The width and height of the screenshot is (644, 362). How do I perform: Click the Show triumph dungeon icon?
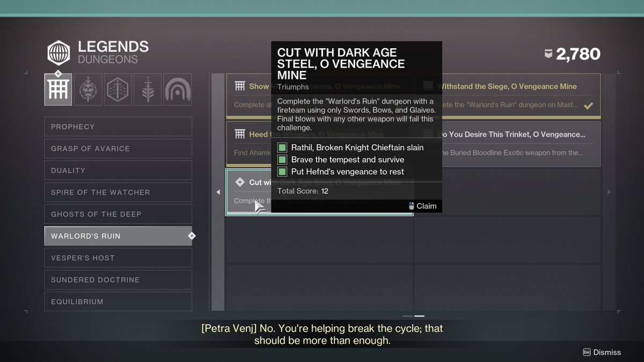coord(240,86)
